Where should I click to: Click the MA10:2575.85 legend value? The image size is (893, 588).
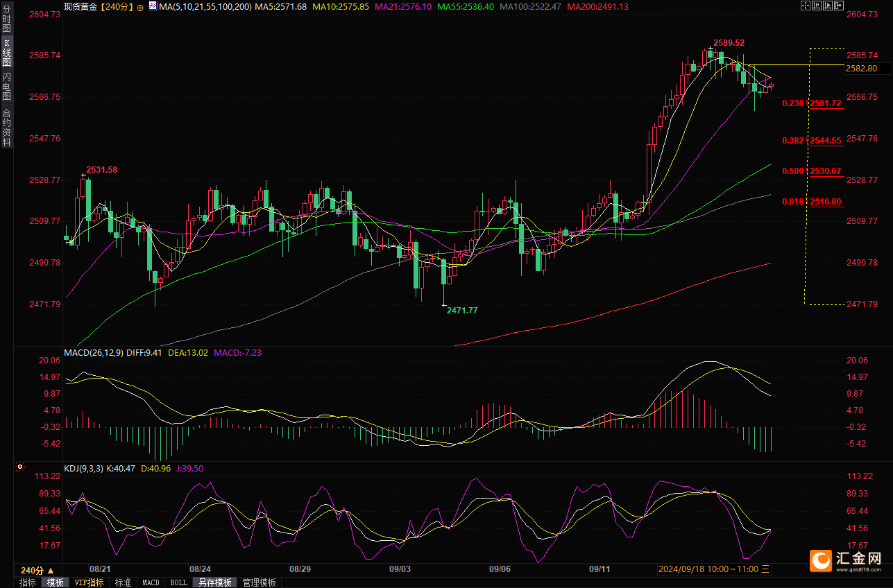(x=341, y=6)
